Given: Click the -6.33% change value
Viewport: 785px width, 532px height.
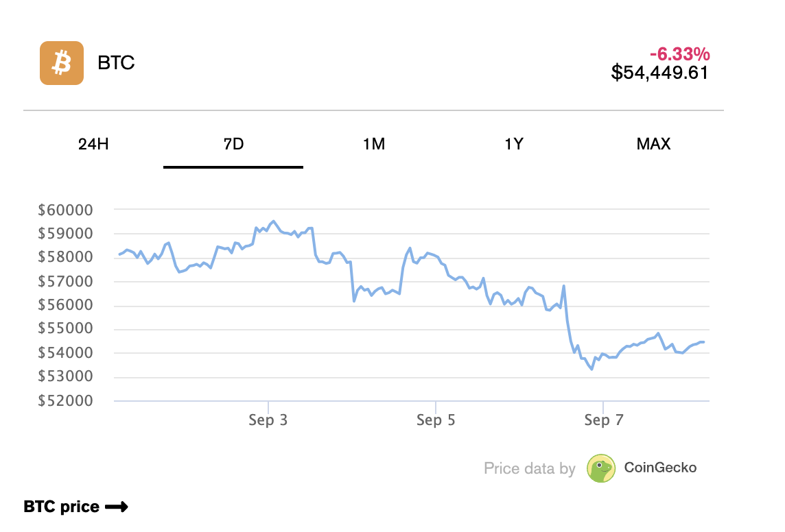Looking at the screenshot, I should 679,54.
